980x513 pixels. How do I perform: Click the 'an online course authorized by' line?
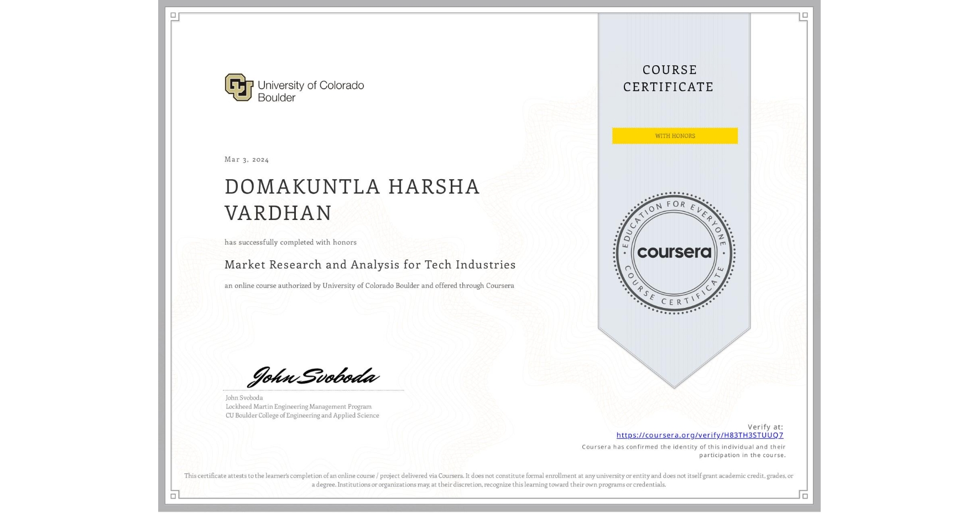point(369,286)
